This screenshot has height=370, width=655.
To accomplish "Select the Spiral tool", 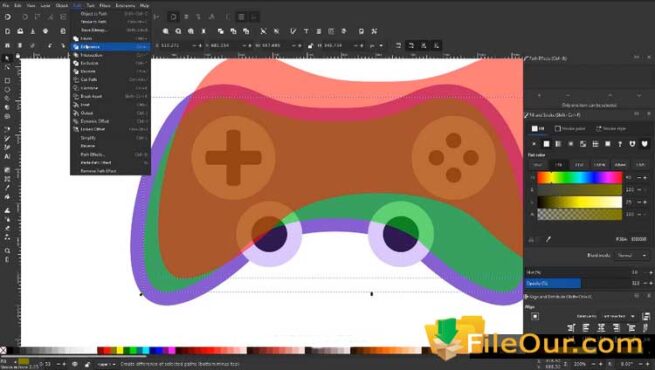I will tap(7, 116).
